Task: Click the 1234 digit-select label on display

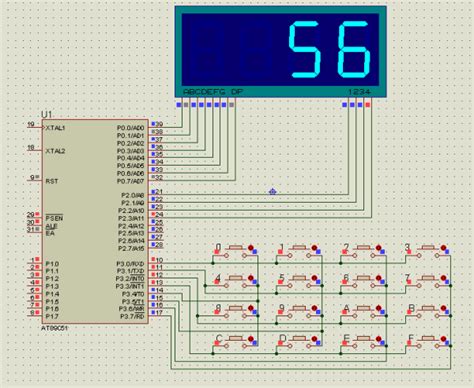Action: 359,91
